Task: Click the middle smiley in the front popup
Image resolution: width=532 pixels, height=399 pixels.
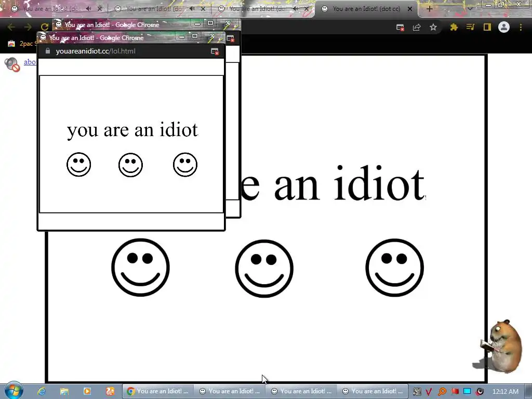Action: pos(130,165)
